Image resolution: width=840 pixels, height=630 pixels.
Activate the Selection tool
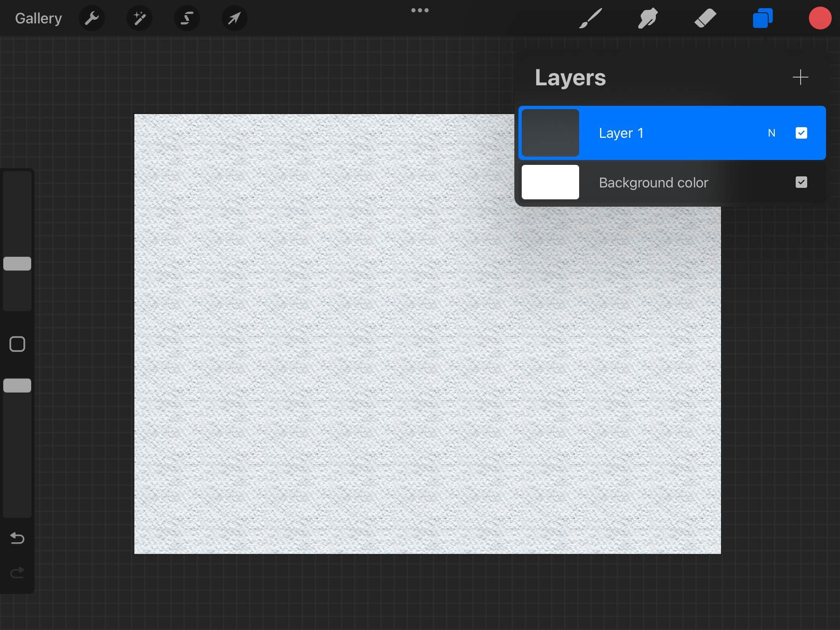click(187, 18)
